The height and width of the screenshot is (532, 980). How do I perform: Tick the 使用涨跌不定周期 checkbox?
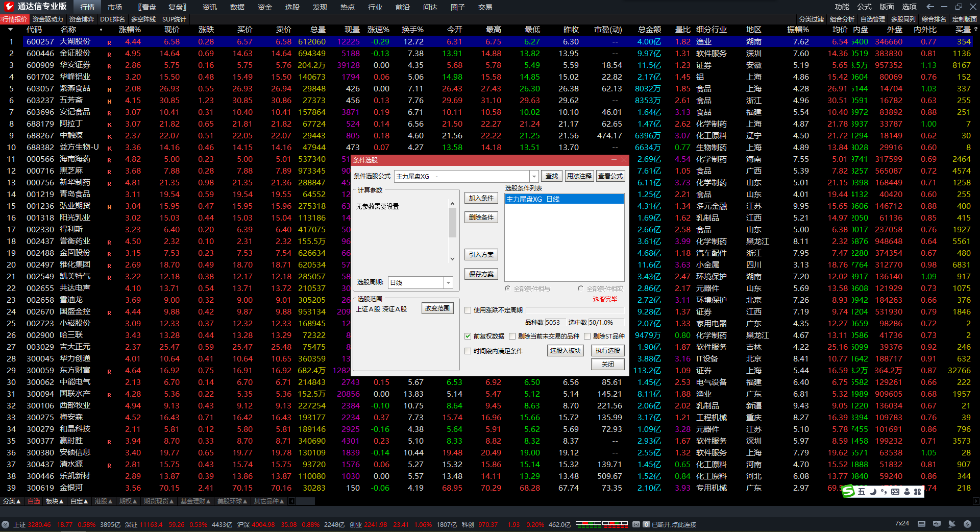click(468, 310)
